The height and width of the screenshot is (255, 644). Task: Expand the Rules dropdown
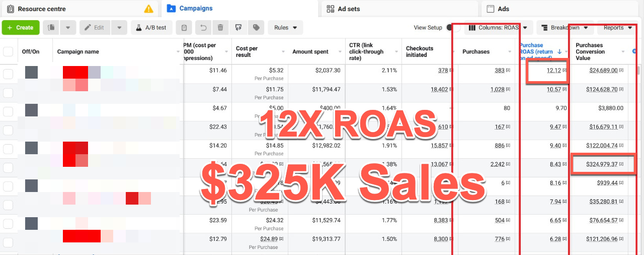click(x=285, y=28)
